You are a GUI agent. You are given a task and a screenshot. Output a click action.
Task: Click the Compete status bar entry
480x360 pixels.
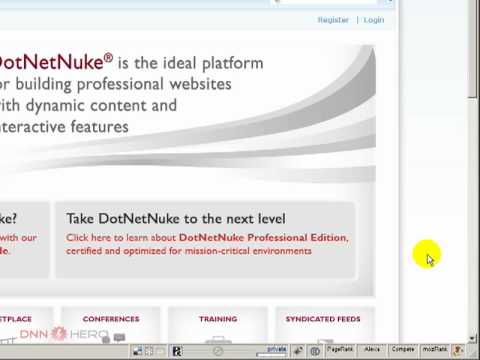pos(403,349)
